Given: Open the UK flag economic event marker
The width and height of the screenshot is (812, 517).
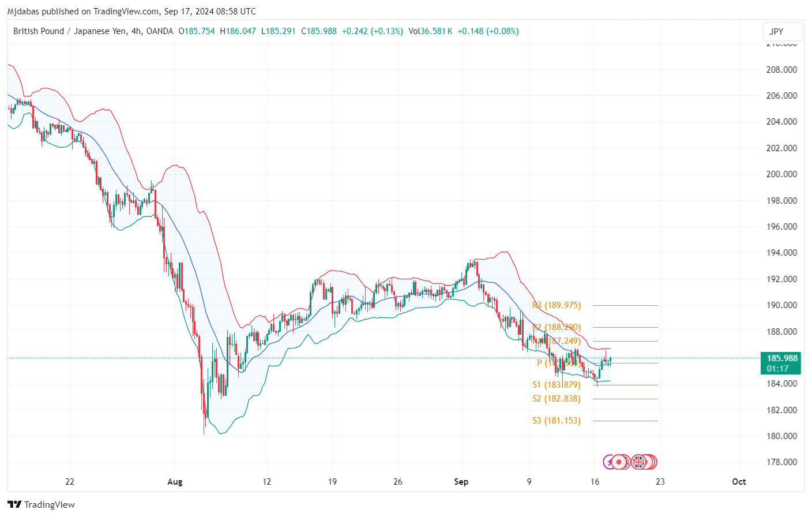Looking at the screenshot, I should 638,462.
